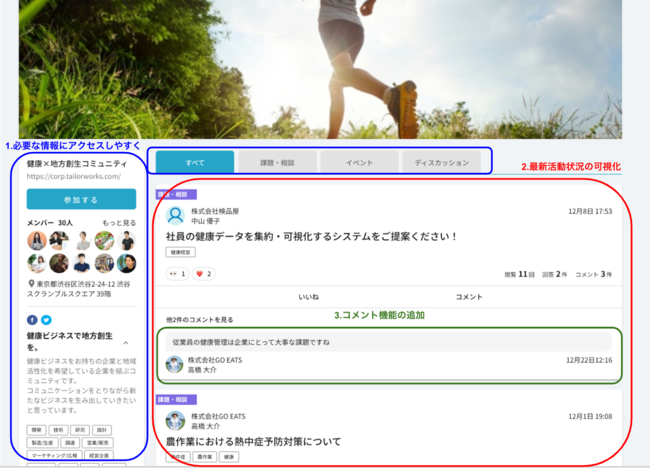Collapse the 健康ビジネスで地方創生を description section

point(126,343)
